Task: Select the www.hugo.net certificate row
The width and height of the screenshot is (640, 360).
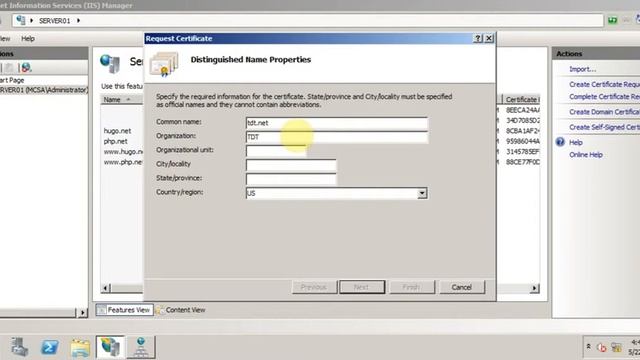Action: point(123,152)
